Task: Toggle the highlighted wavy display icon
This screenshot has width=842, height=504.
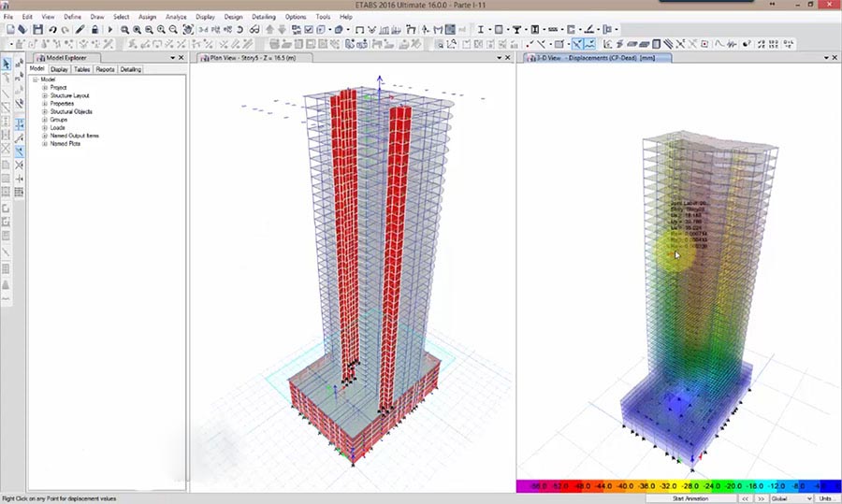Action: [x=589, y=44]
